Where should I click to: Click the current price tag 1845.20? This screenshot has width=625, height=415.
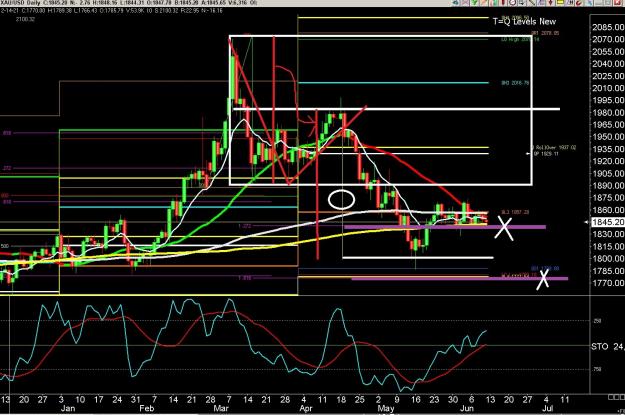click(x=608, y=222)
